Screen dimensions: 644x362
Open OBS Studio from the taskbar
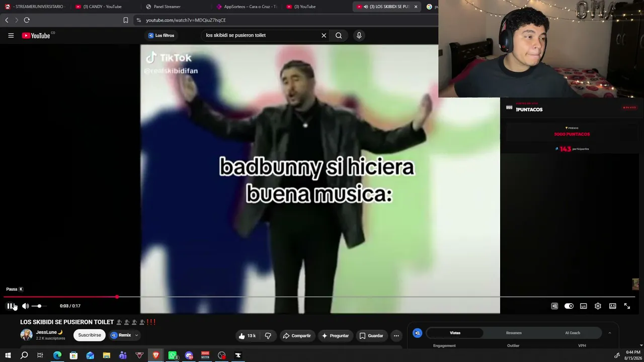pos(222,355)
